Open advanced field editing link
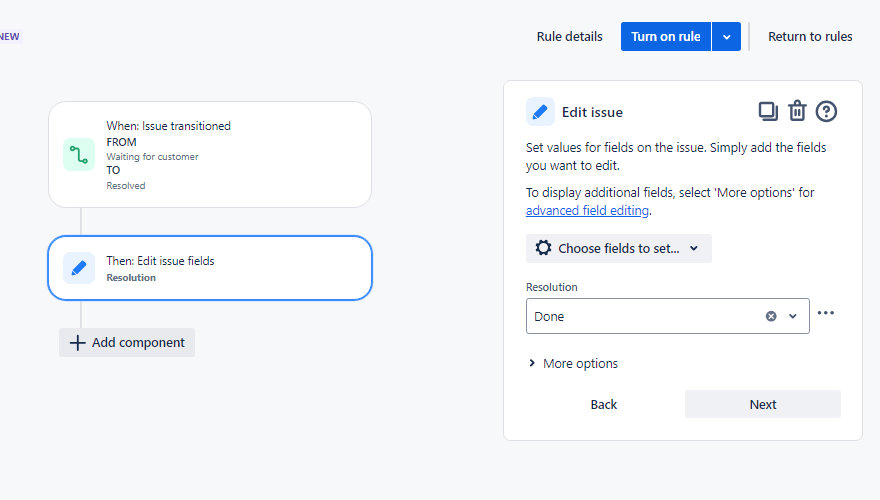The width and height of the screenshot is (880, 500). coord(587,211)
